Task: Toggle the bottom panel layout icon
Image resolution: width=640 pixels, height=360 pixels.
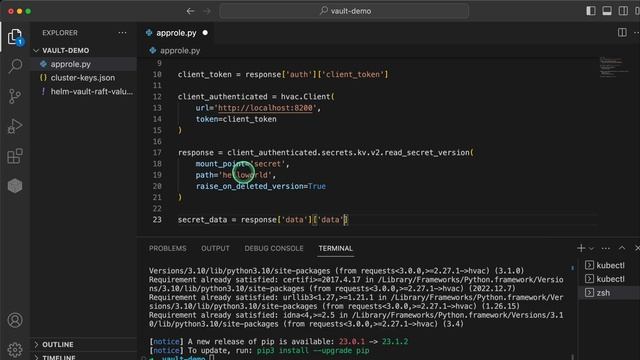Action: click(x=607, y=11)
